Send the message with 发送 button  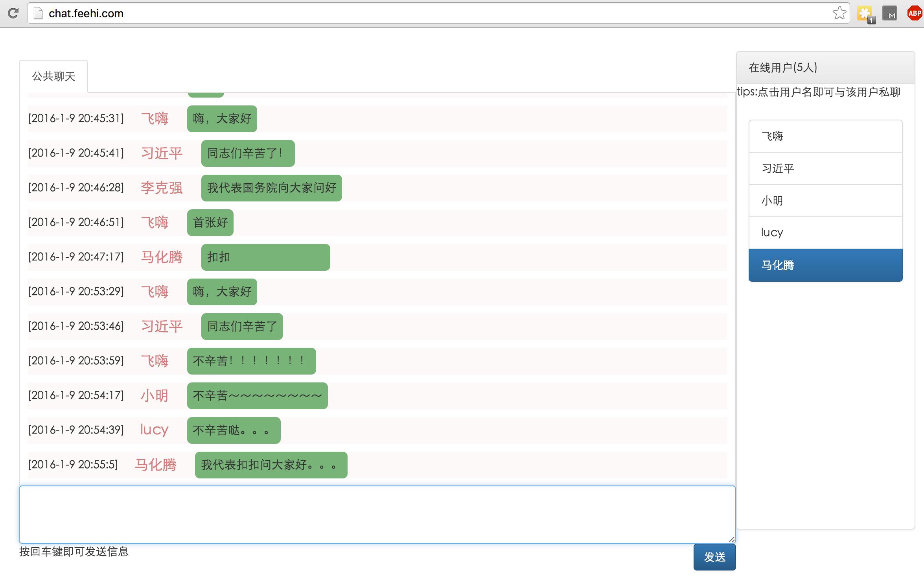(714, 557)
